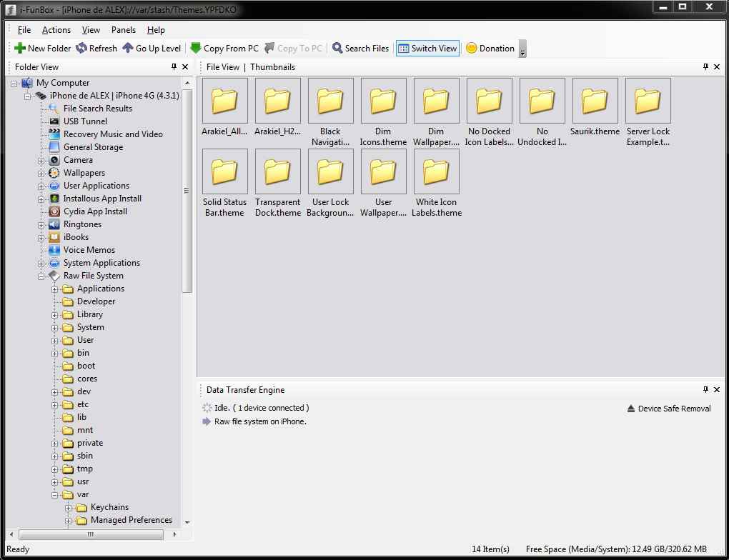Select the private folder in the tree
729x560 pixels.
pos(90,443)
